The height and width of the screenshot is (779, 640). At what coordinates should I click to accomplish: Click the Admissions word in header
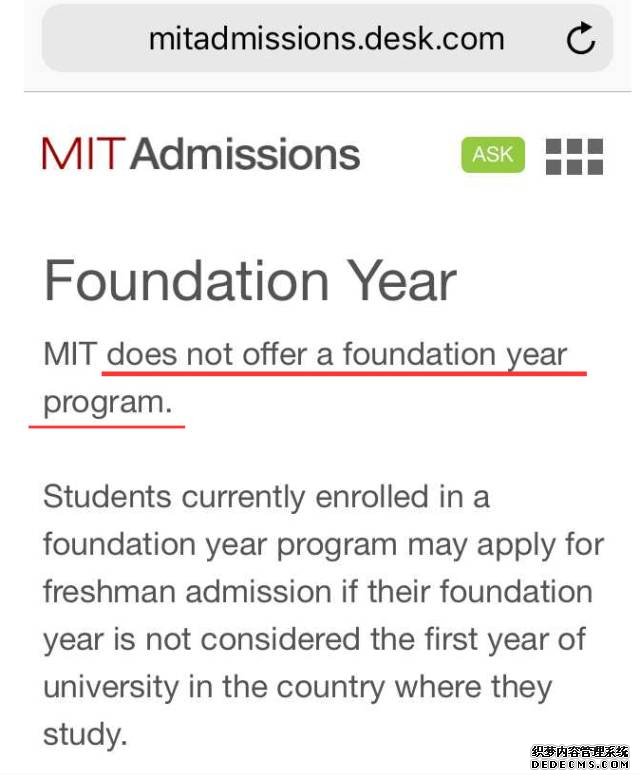245,154
